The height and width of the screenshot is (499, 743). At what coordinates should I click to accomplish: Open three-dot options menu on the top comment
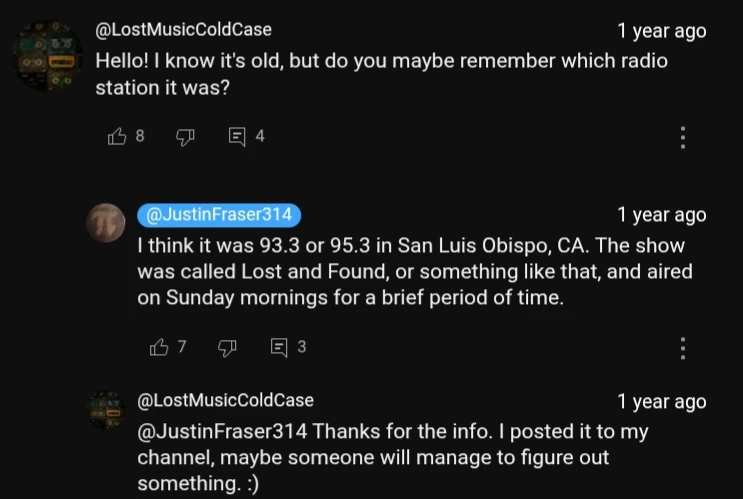(x=682, y=137)
